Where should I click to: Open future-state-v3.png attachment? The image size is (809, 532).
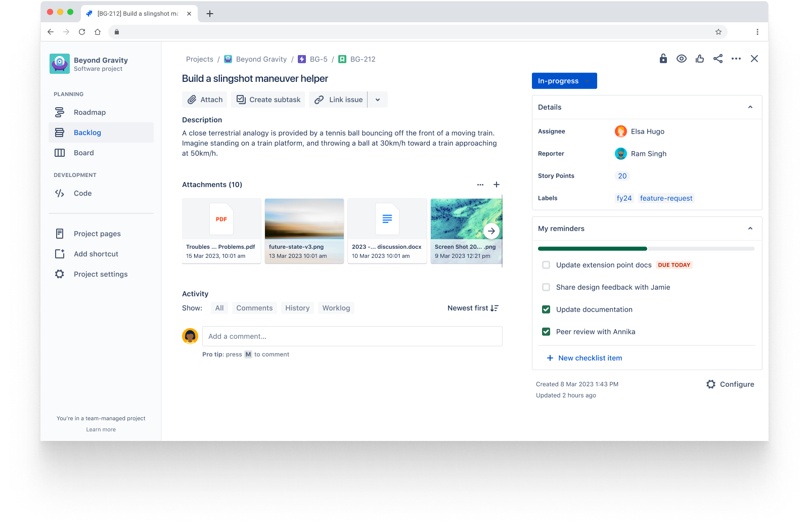304,231
